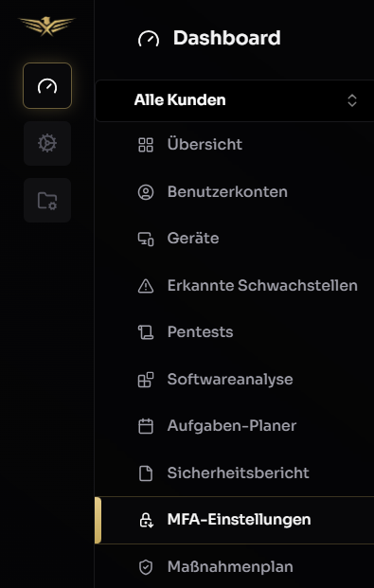Select the dashboard gauge rail icon
The image size is (374, 588).
47,86
